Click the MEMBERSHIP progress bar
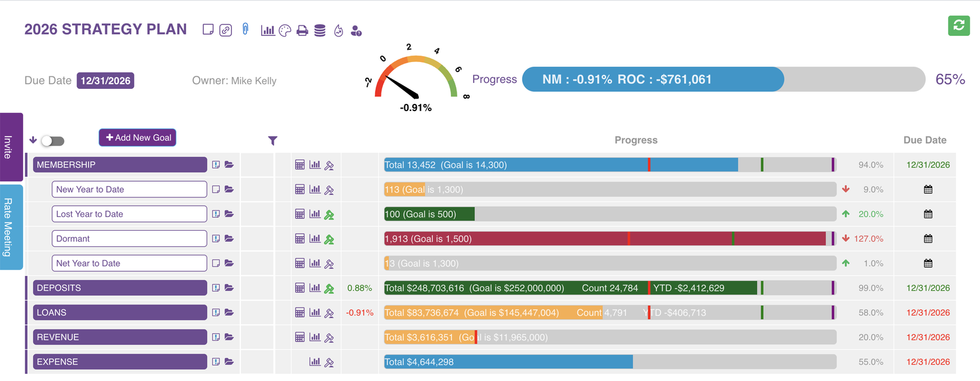 point(610,165)
